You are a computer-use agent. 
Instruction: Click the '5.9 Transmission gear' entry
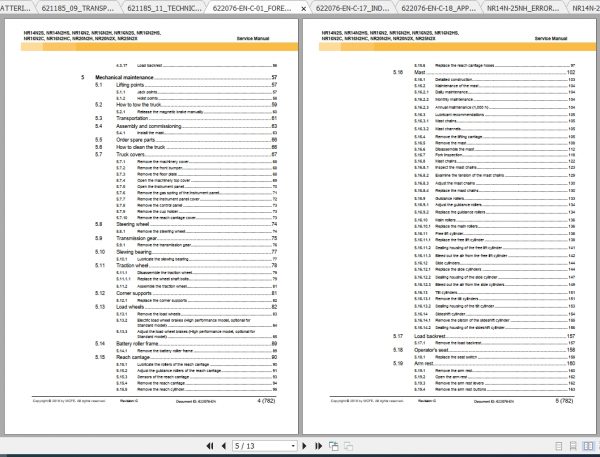coord(186,238)
